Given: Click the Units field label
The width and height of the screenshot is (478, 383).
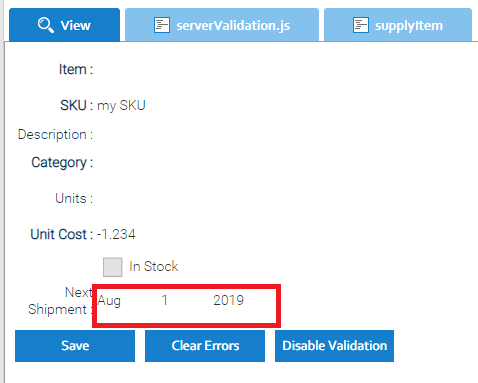Looking at the screenshot, I should tap(74, 198).
